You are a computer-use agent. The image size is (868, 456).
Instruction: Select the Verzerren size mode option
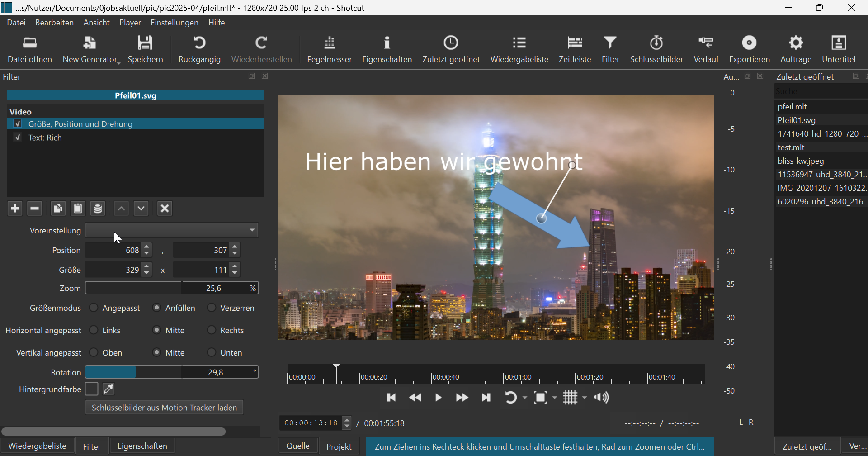click(212, 308)
